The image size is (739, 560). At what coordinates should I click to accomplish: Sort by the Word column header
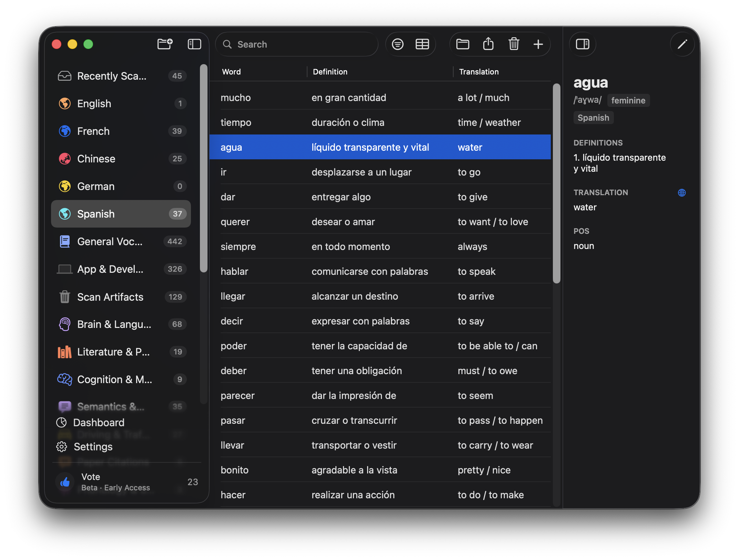click(231, 72)
